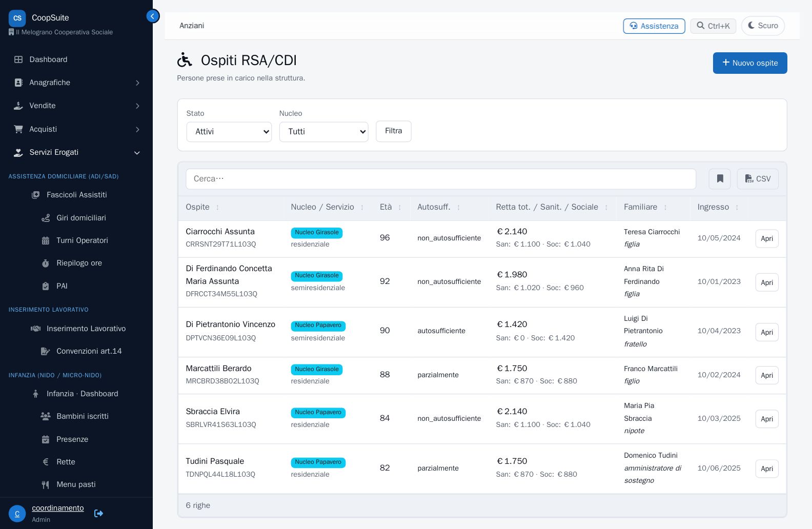Click the bookmark icon to save the view
This screenshot has width=812, height=529.
pos(720,179)
